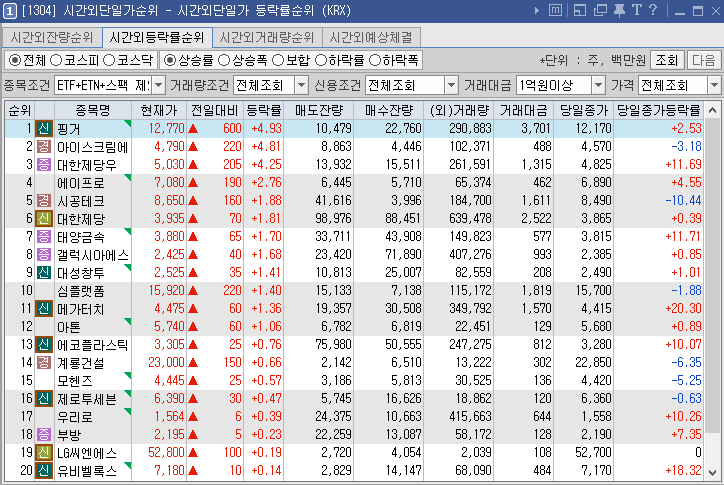Click the vertical scrollbar thumb

pyautogui.click(x=712, y=277)
